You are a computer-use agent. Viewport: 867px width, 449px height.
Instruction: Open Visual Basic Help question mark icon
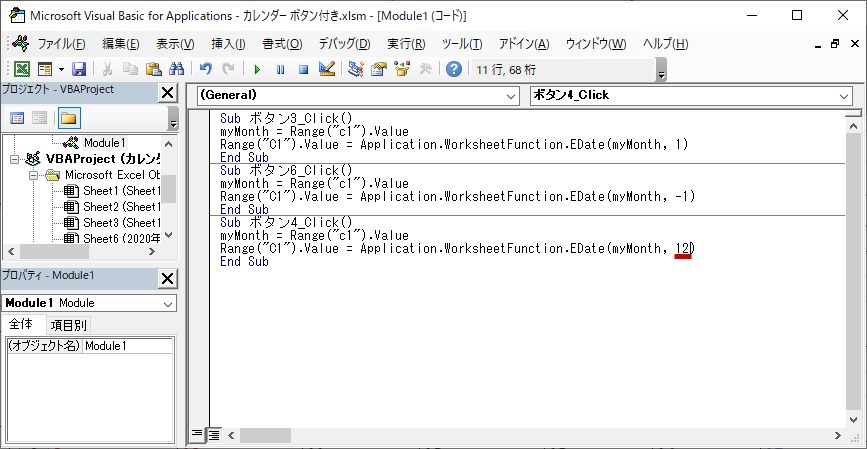[454, 69]
